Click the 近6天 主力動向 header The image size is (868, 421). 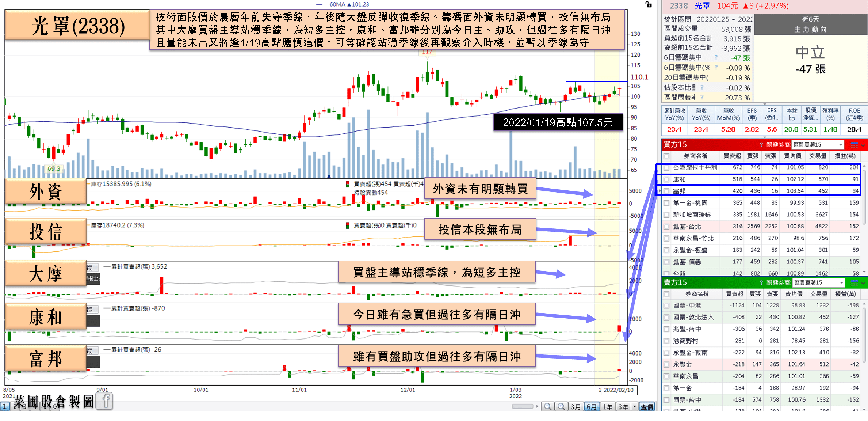point(810,24)
